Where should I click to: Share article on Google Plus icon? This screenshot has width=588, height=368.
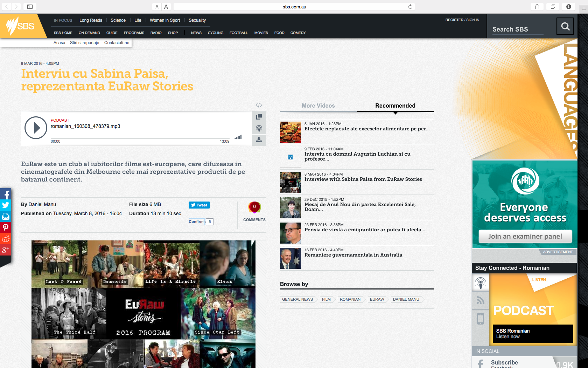point(6,250)
